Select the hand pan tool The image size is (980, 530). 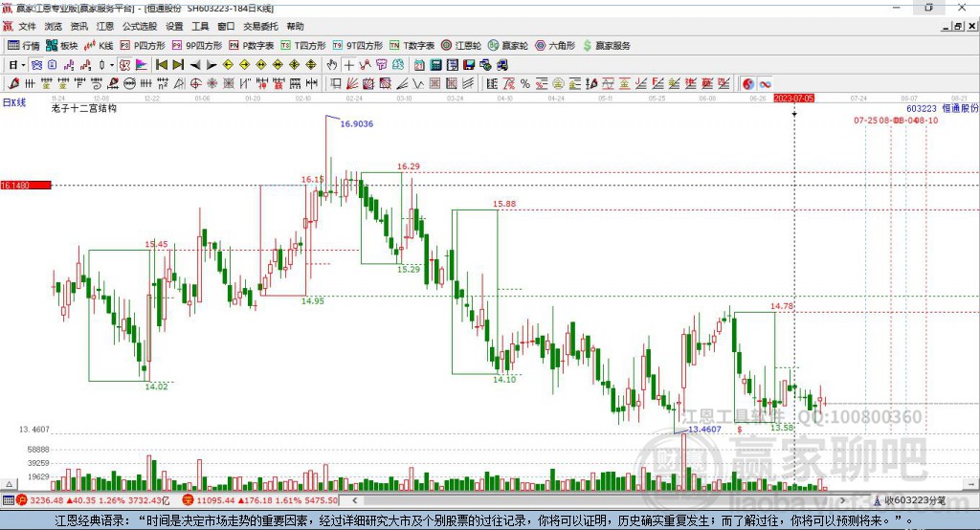(x=332, y=65)
